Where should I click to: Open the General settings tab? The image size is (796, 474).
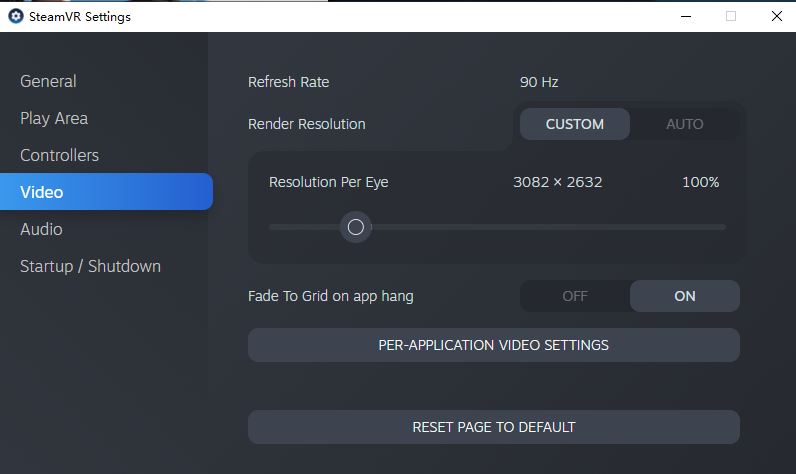[48, 81]
